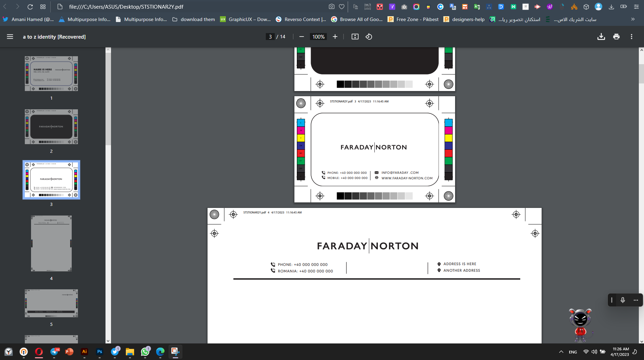The image size is (644, 360).
Task: Click the microphone icon in floating widget
Action: coord(623,300)
